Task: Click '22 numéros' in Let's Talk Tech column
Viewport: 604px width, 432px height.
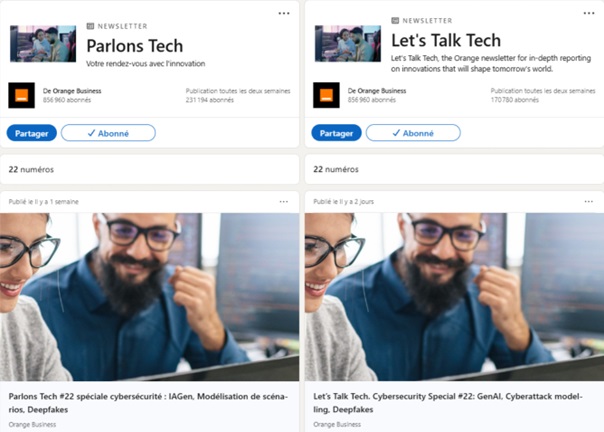Action: pyautogui.click(x=336, y=169)
